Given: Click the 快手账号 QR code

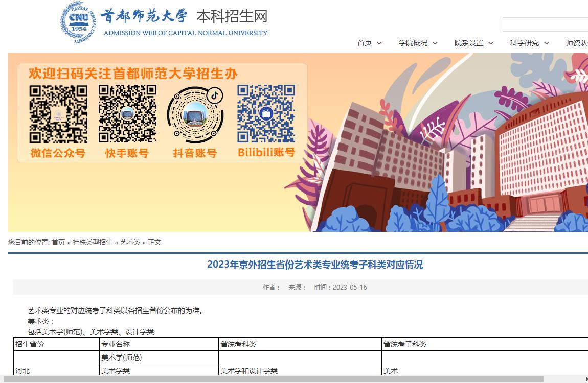Looking at the screenshot, I should click(x=127, y=114).
